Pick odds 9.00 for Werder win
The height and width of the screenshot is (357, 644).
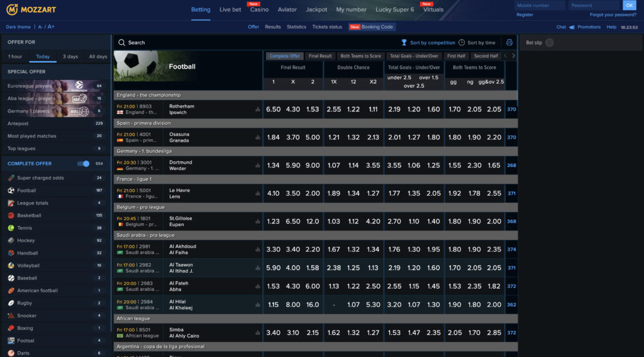coord(313,166)
